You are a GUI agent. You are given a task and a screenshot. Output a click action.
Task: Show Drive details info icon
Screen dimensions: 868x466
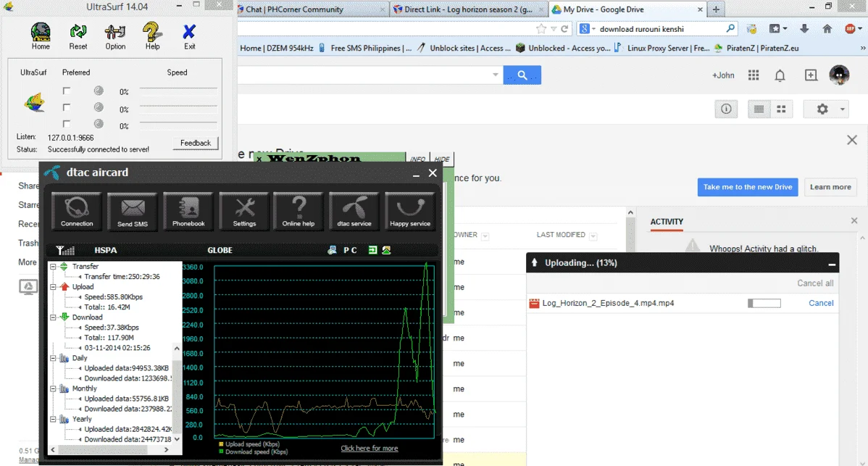pos(726,109)
